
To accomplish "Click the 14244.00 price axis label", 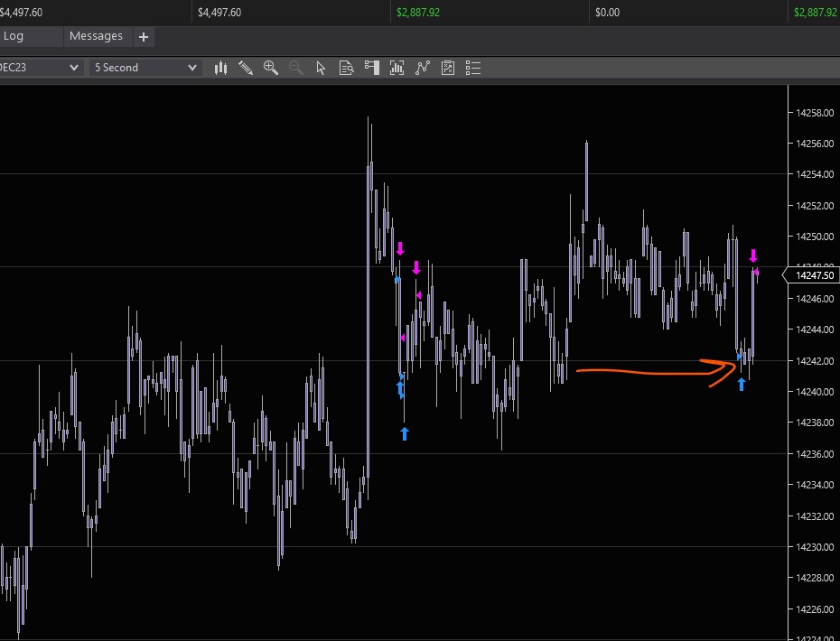I will pyautogui.click(x=815, y=330).
